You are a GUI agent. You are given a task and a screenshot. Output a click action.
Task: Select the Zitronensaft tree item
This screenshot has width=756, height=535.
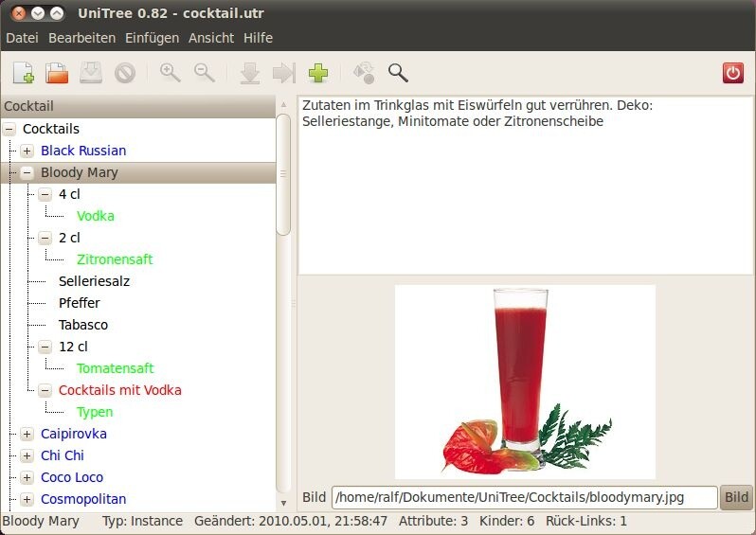click(115, 259)
